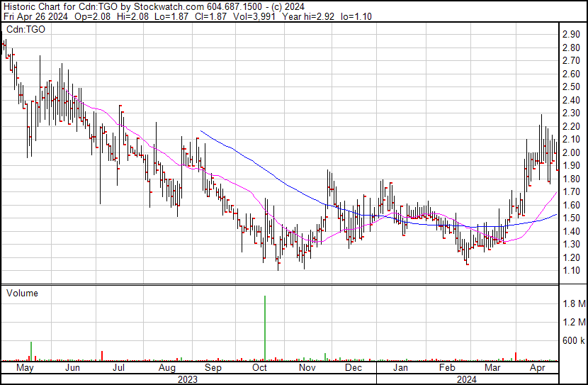
Task: Click the Cl=1.87 close value in header
Action: click(210, 16)
